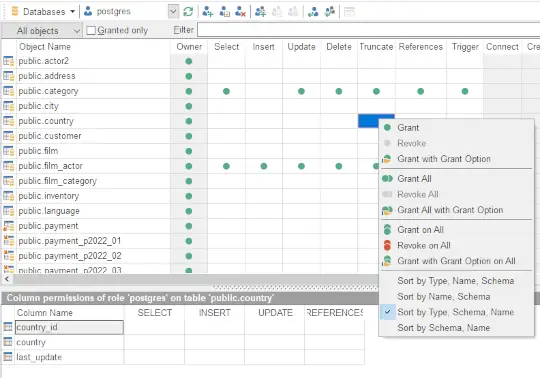Toggle Delete permission dot for public.category

pos(339,91)
